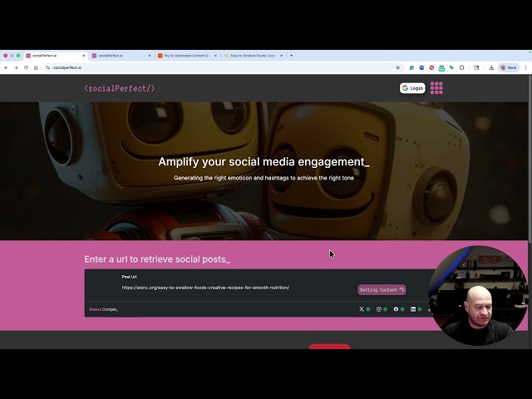
Task: Bookmark this page with the star icon
Action: pos(398,67)
